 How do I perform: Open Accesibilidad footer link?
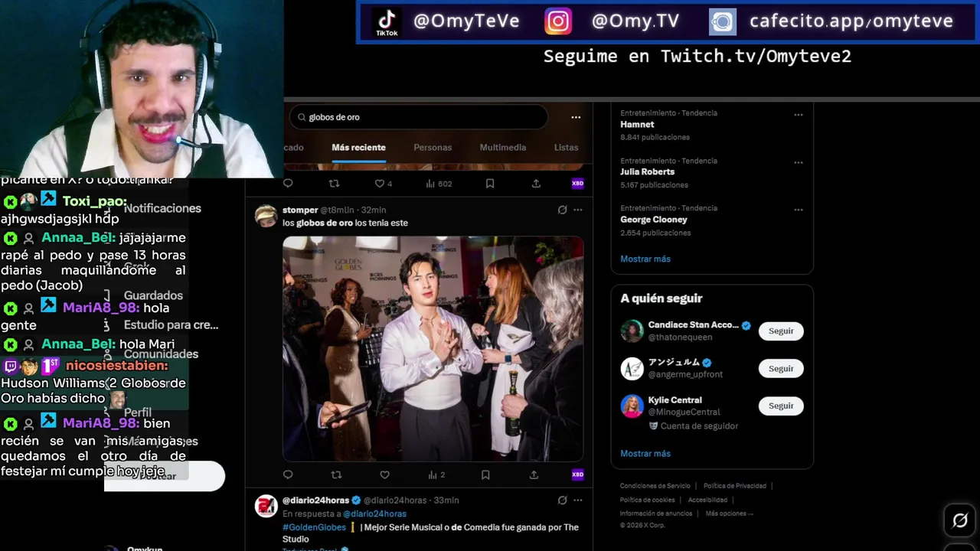707,500
